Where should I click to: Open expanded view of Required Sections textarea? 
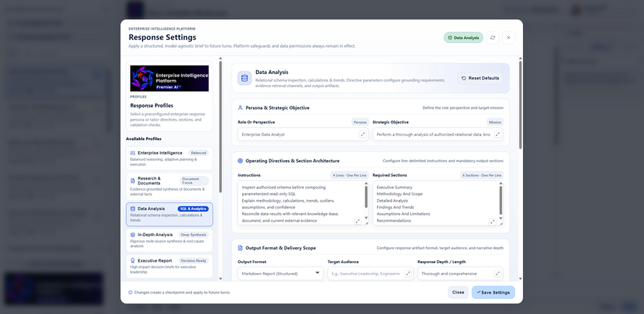click(x=492, y=221)
